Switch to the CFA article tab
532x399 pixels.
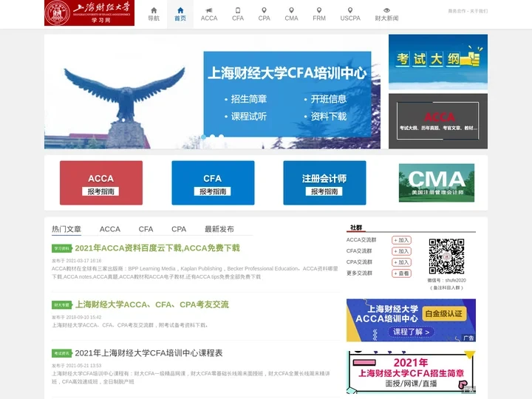pos(146,229)
